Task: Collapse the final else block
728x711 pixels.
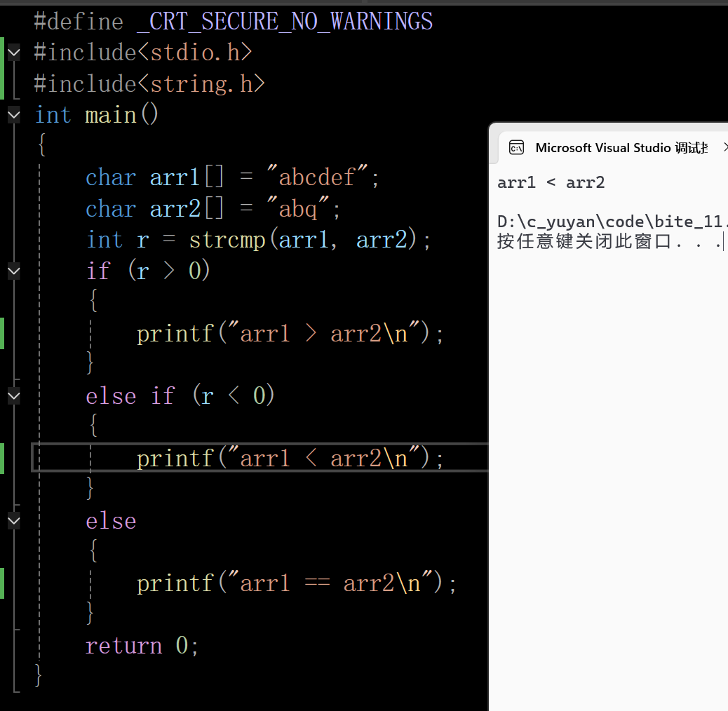Action: (x=14, y=521)
